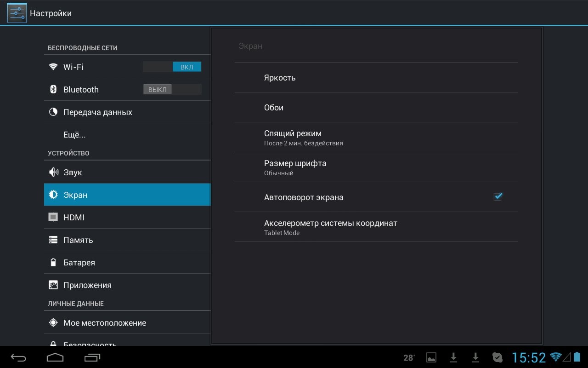The width and height of the screenshot is (588, 368).
Task: Open Спящий режим timeout options
Action: (376, 137)
